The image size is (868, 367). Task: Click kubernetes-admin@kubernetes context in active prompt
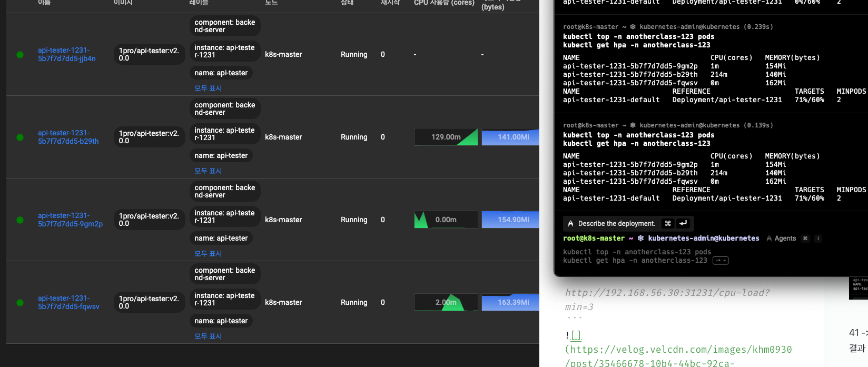click(704, 238)
